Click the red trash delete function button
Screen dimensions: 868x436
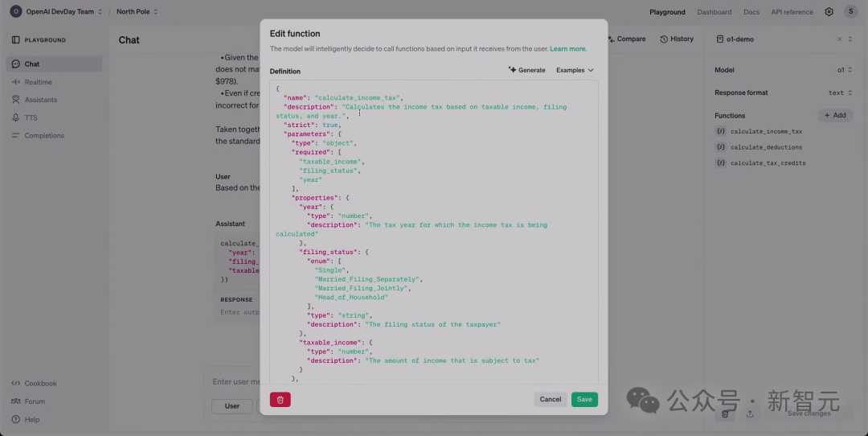coord(280,399)
